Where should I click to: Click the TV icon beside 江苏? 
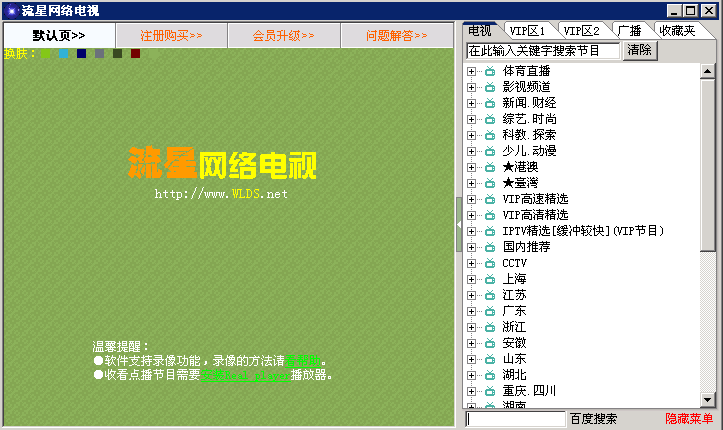click(490, 295)
